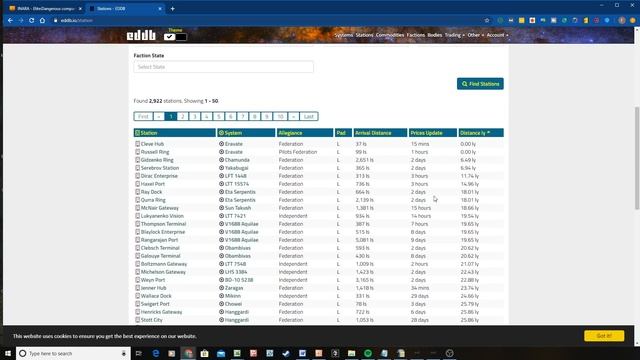Viewport: 640px width, 360px height.
Task: Click the system icon beside Zaragas
Action: 221,288
